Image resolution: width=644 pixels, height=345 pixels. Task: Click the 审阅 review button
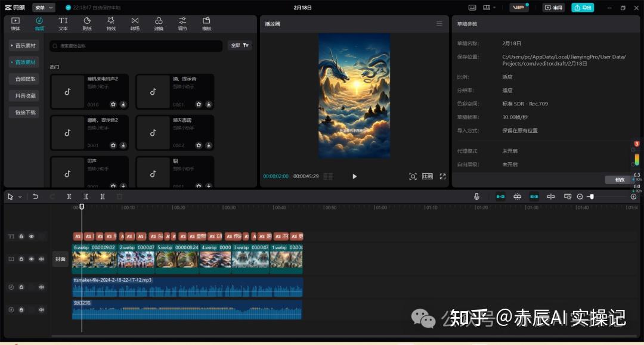(x=553, y=7)
